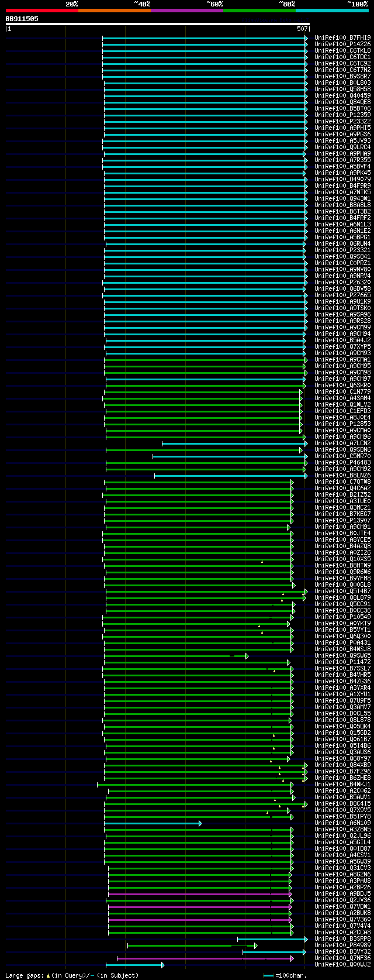Click the UniRef100_P46483 label
374x980 pixels.
click(x=342, y=462)
